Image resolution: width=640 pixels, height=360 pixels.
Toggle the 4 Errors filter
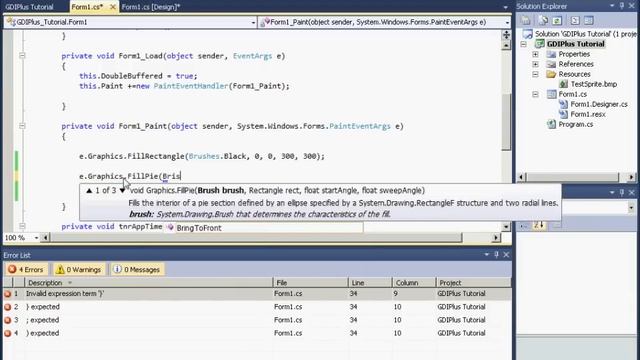[x=26, y=269]
